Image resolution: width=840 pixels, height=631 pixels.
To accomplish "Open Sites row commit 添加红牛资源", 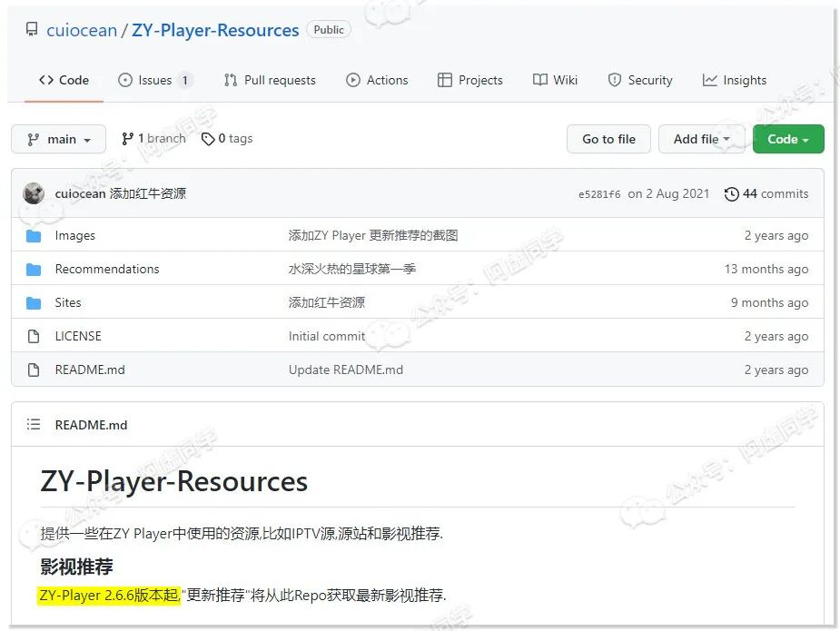I will 326,302.
